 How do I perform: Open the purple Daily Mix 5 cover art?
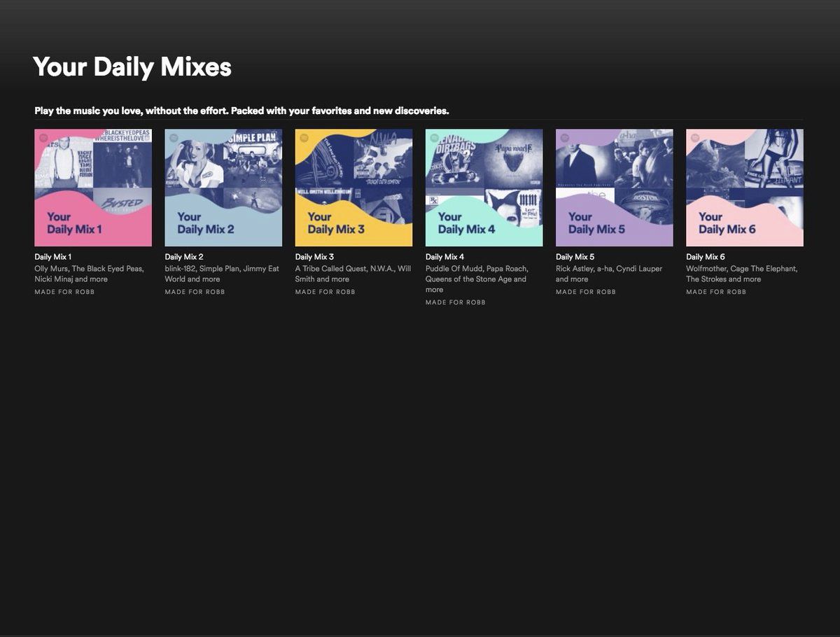614,188
